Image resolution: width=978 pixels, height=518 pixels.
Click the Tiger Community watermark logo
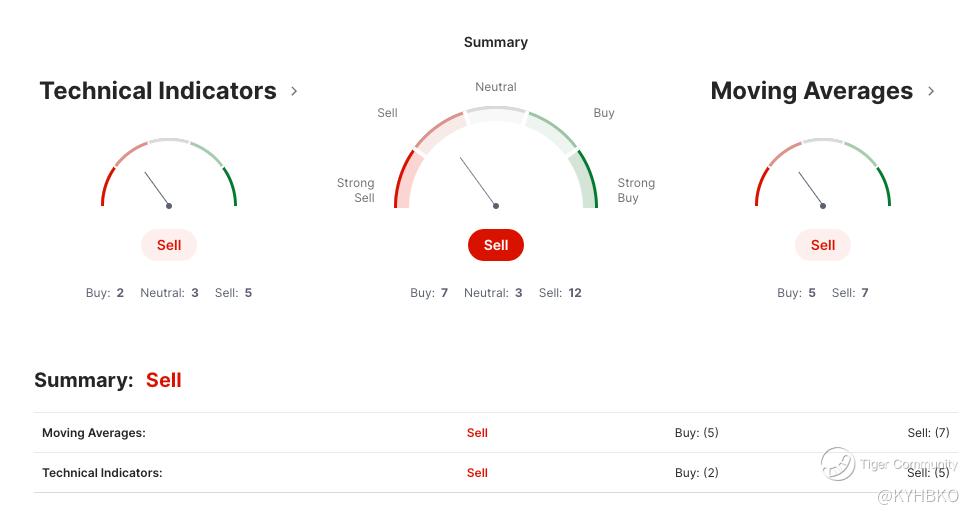tap(837, 464)
